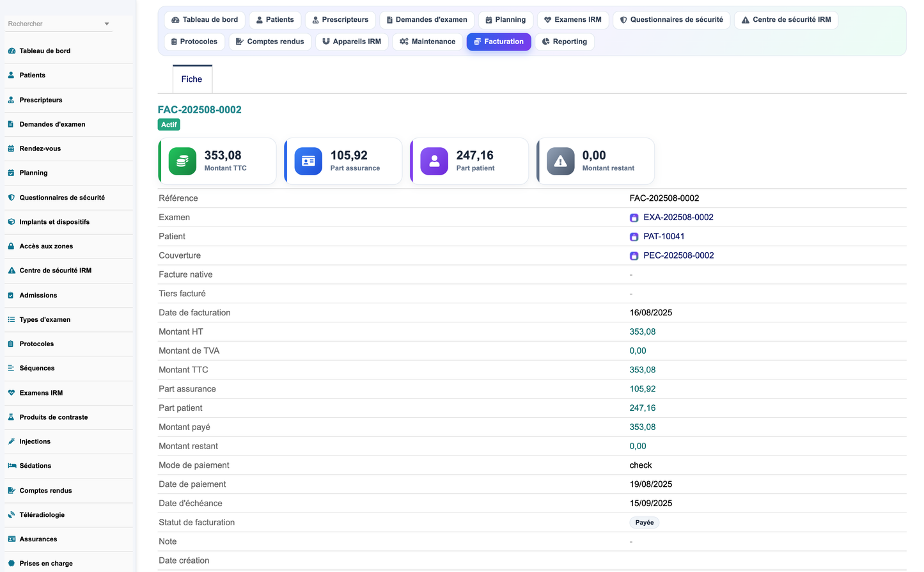The image size is (924, 572).
Task: Open the Maintenance top navigation tab
Action: (428, 42)
